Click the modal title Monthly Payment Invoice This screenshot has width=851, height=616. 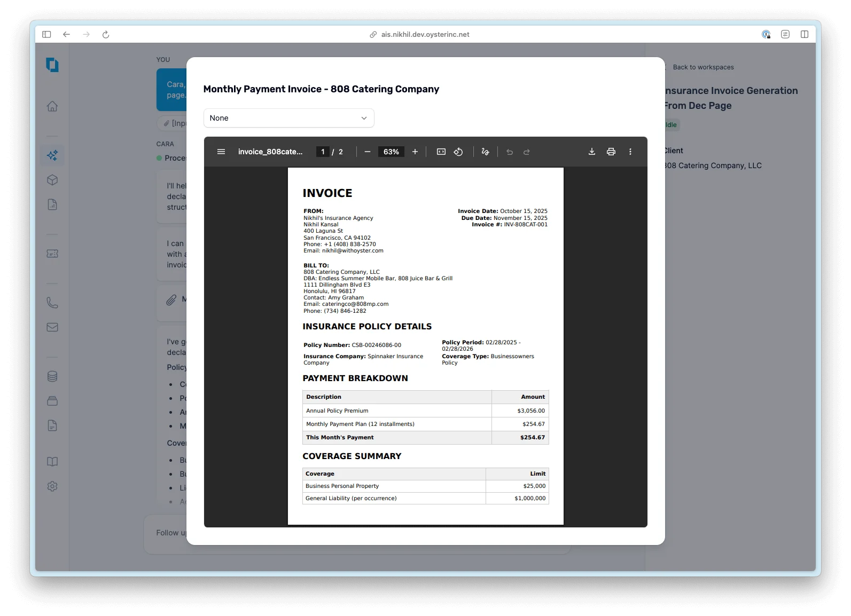tap(321, 89)
